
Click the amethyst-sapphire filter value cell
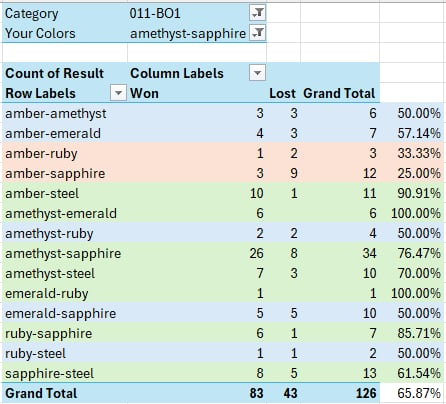197,33
